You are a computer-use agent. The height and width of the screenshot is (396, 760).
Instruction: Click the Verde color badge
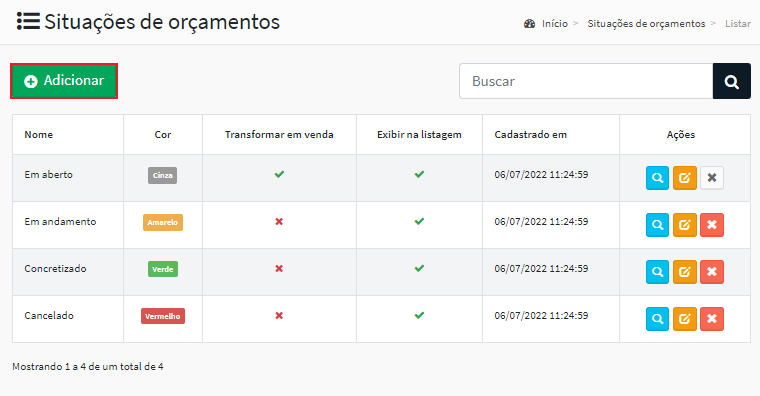pyautogui.click(x=163, y=269)
